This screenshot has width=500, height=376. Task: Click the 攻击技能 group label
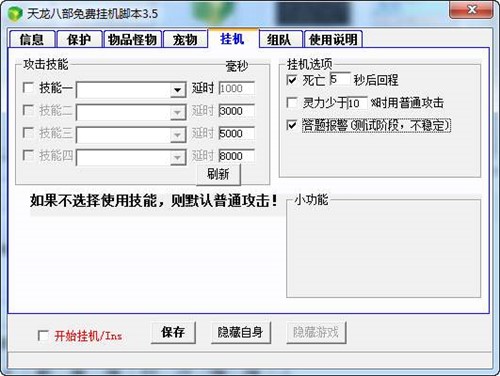coord(46,64)
